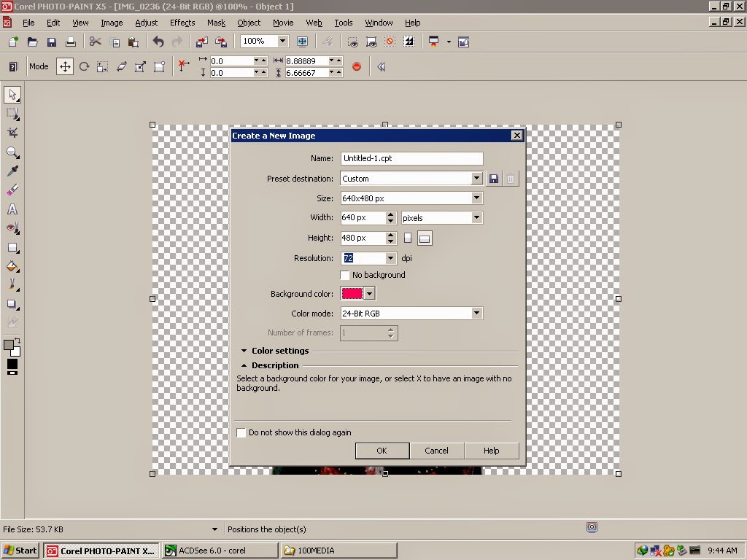This screenshot has width=747, height=560.
Task: Switch to ACDSee 6.0 taskbar button
Action: [220, 551]
